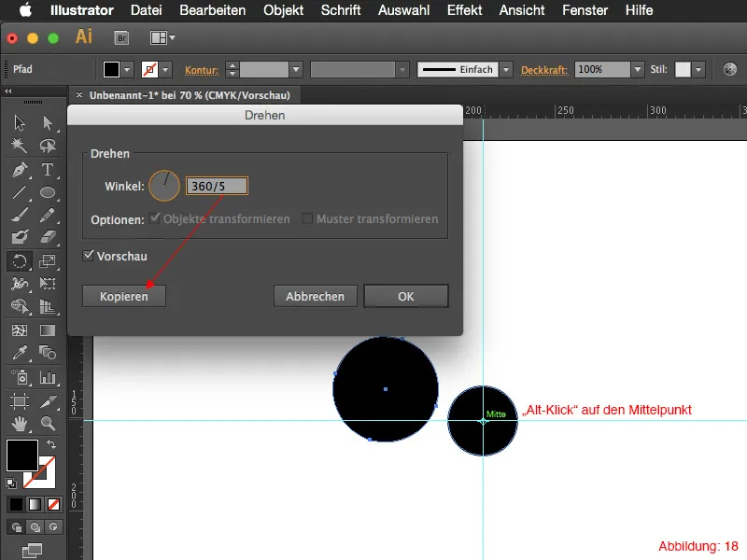Select the Column Graph tool
Viewport: 747px width, 560px height.
(48, 377)
